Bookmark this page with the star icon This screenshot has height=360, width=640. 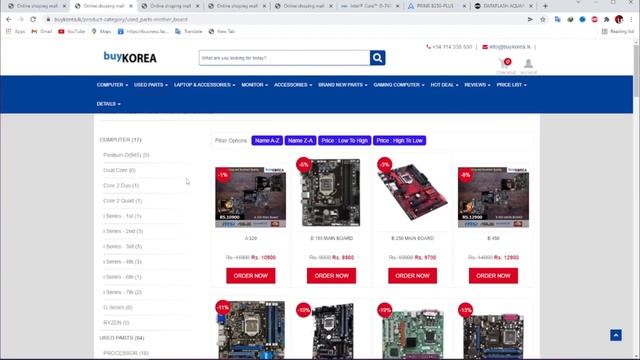[543, 19]
